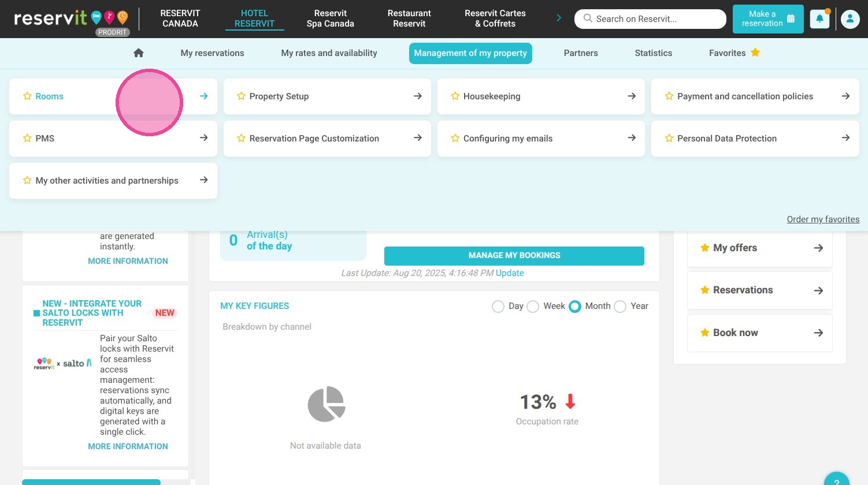Click the My offers arrow icon
This screenshot has width=868, height=485.
click(818, 248)
